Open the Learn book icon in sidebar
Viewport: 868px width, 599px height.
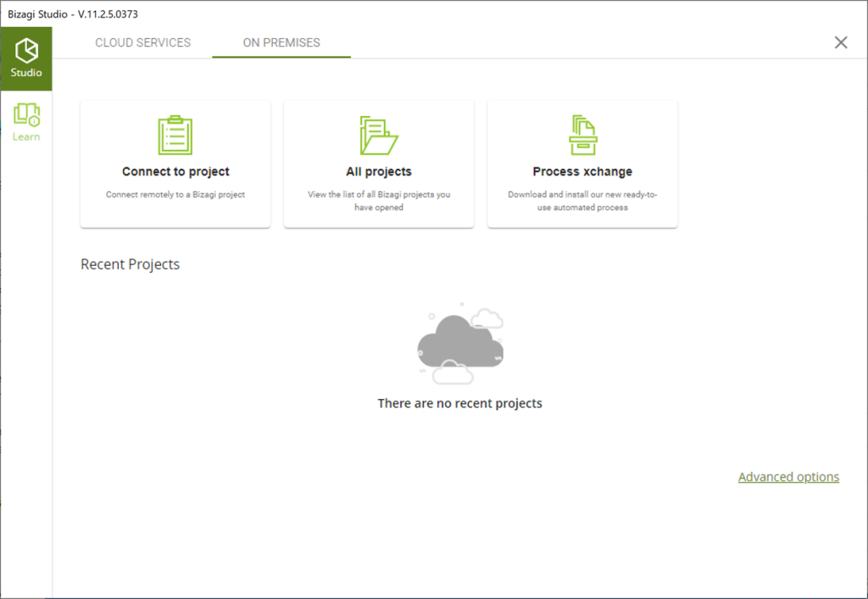point(26,114)
